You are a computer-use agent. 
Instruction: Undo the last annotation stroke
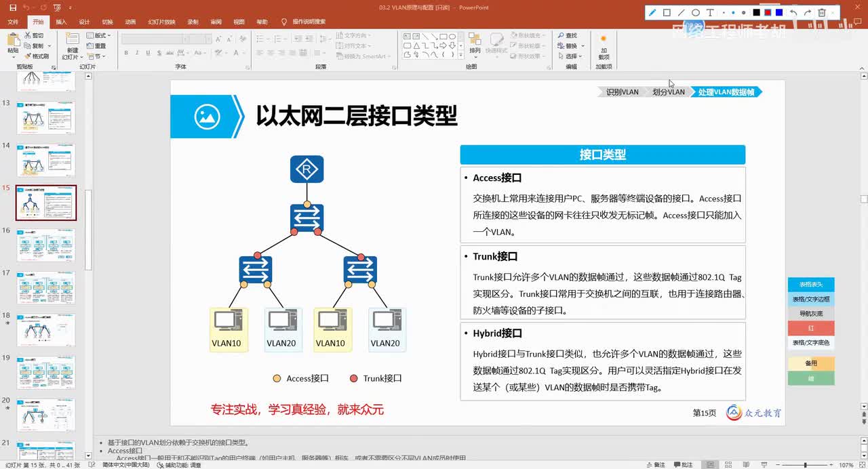[x=793, y=12]
